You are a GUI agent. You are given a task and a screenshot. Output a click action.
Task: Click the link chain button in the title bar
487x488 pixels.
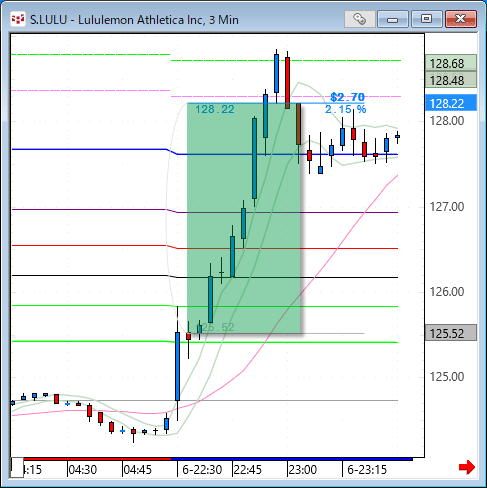click(359, 19)
